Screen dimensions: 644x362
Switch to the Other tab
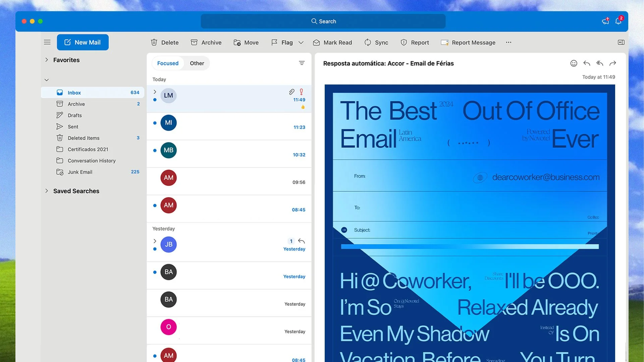[197, 63]
